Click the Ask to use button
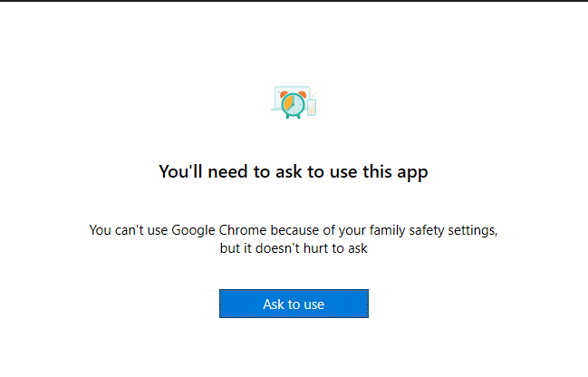 click(x=294, y=304)
